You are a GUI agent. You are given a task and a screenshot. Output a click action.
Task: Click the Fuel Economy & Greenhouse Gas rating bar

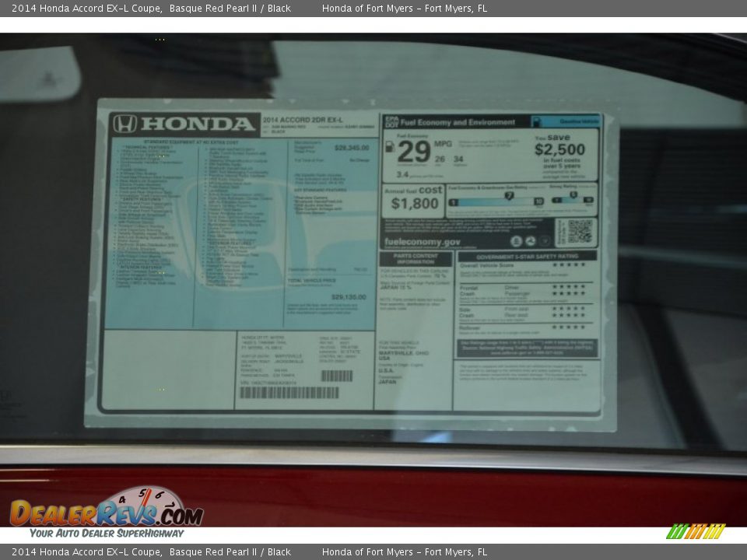(495, 201)
